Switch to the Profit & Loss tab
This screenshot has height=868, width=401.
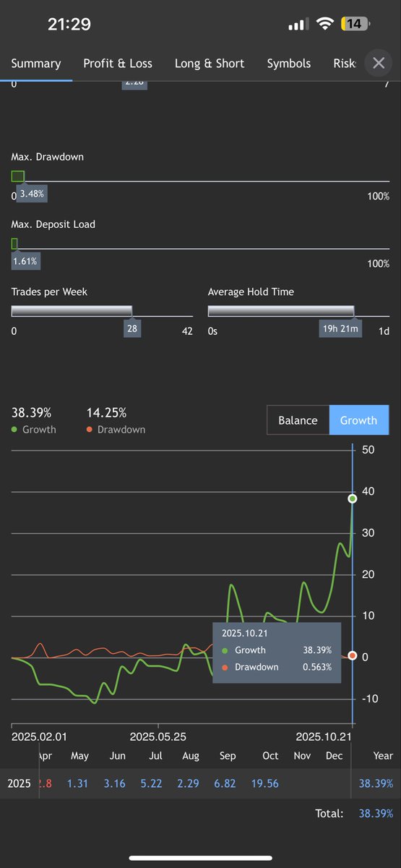pos(118,63)
